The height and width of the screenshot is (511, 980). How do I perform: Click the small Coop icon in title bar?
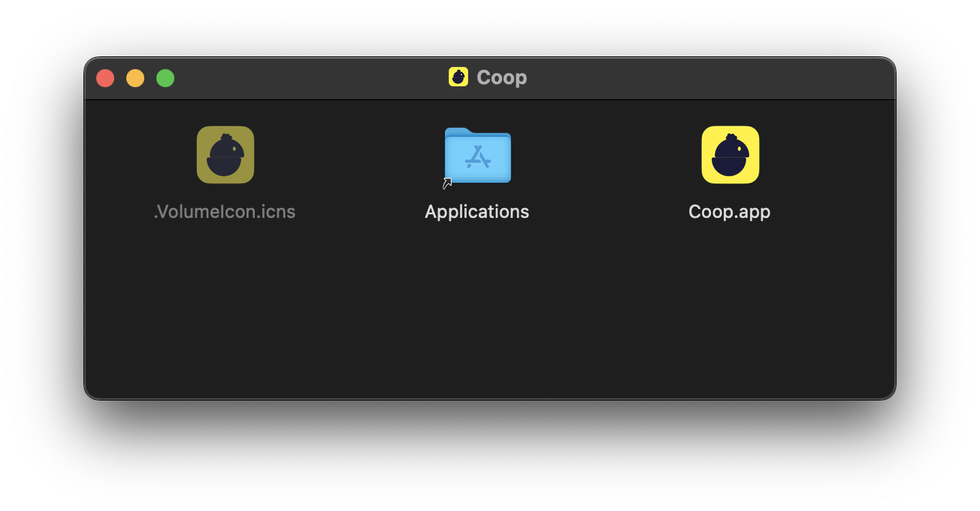tap(458, 77)
